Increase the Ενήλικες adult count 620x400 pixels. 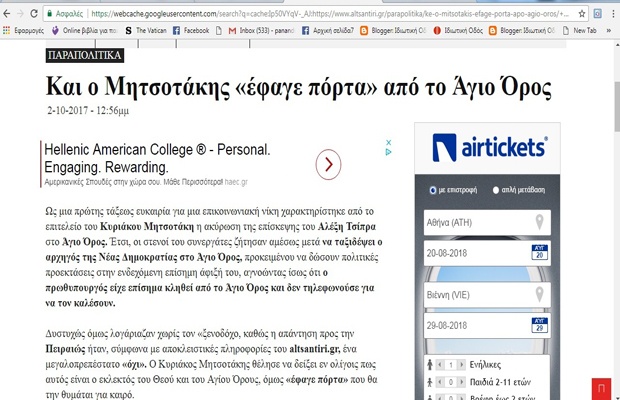461,364
